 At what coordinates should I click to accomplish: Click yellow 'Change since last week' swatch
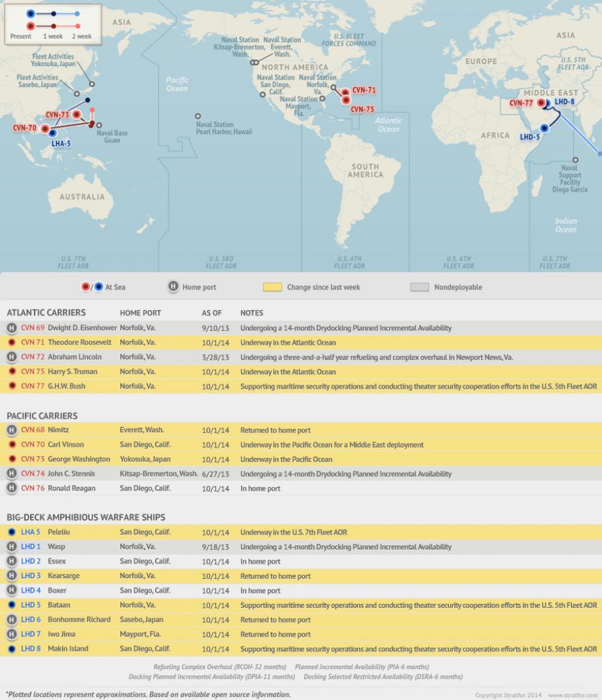(272, 287)
